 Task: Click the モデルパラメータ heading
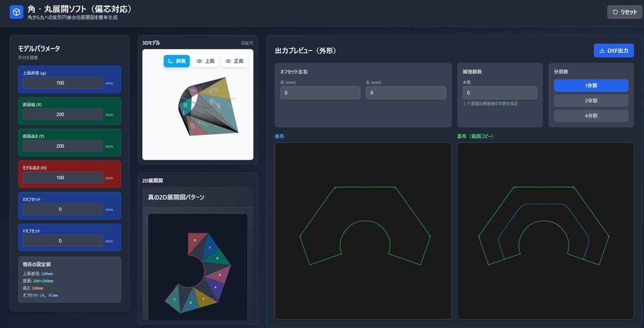39,49
